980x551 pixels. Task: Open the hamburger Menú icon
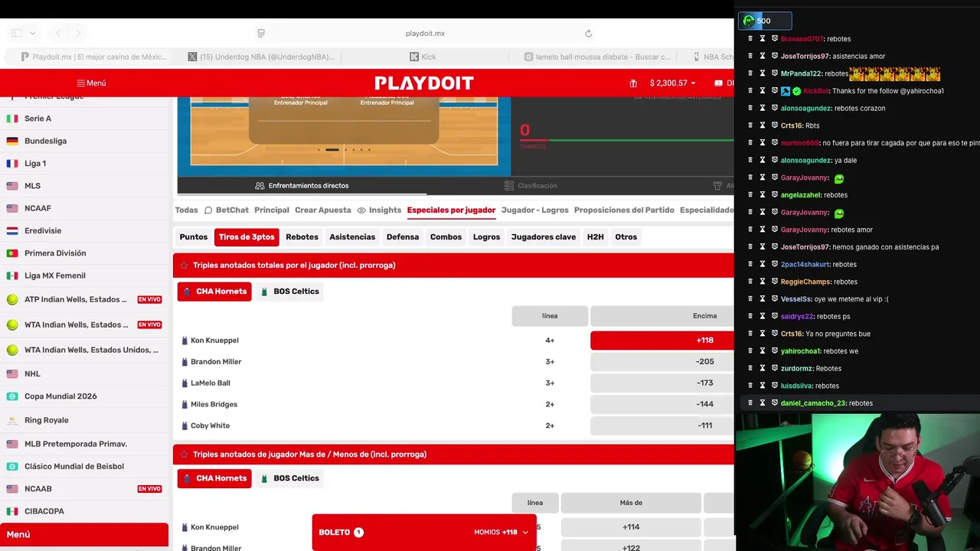pos(81,83)
